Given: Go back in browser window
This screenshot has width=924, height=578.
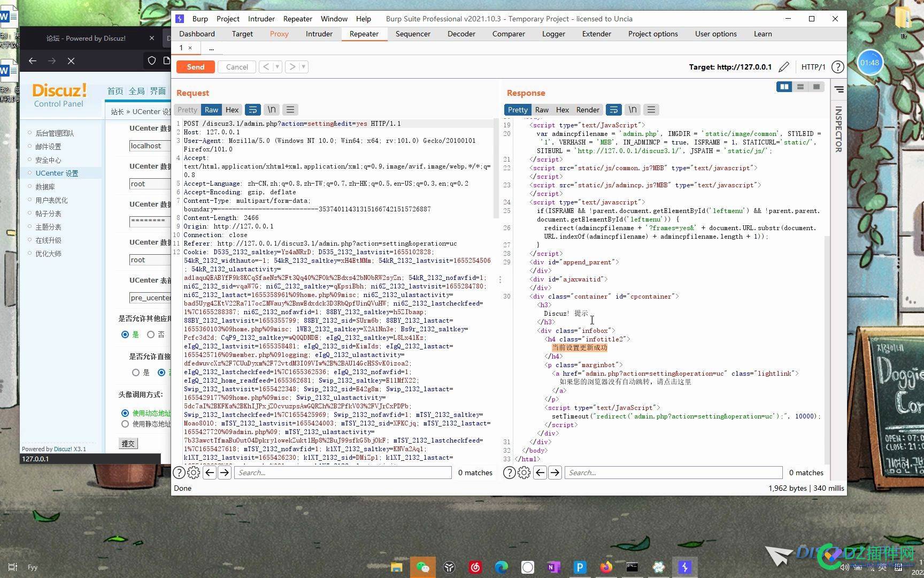Looking at the screenshot, I should point(33,61).
